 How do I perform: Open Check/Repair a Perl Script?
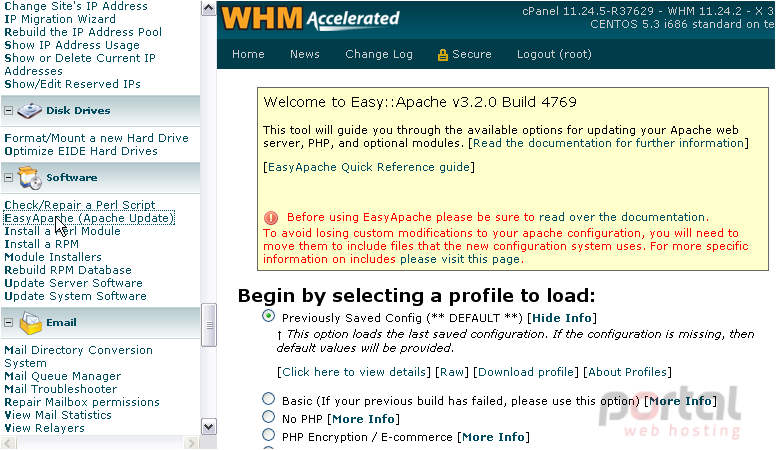pyautogui.click(x=80, y=205)
